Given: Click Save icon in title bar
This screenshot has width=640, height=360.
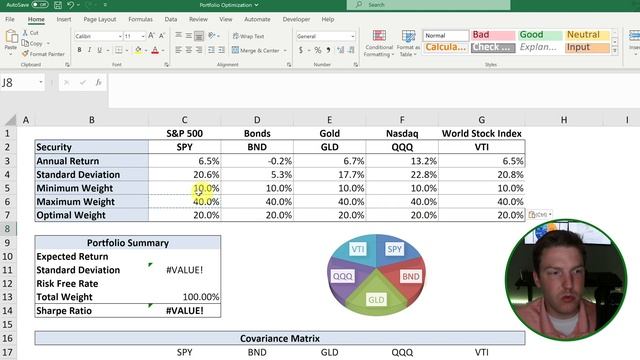Looking at the screenshot, I should click(58, 5).
